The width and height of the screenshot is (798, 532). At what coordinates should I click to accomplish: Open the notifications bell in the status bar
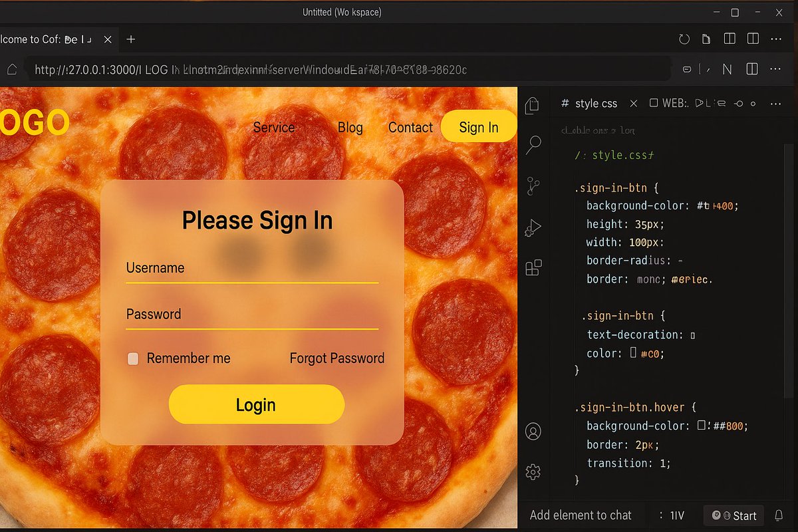coord(779,515)
